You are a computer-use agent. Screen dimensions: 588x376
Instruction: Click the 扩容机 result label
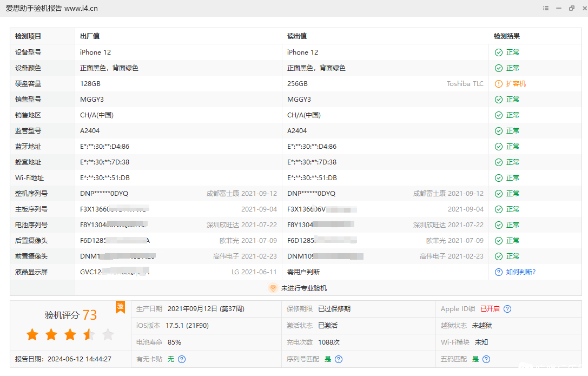coord(516,84)
